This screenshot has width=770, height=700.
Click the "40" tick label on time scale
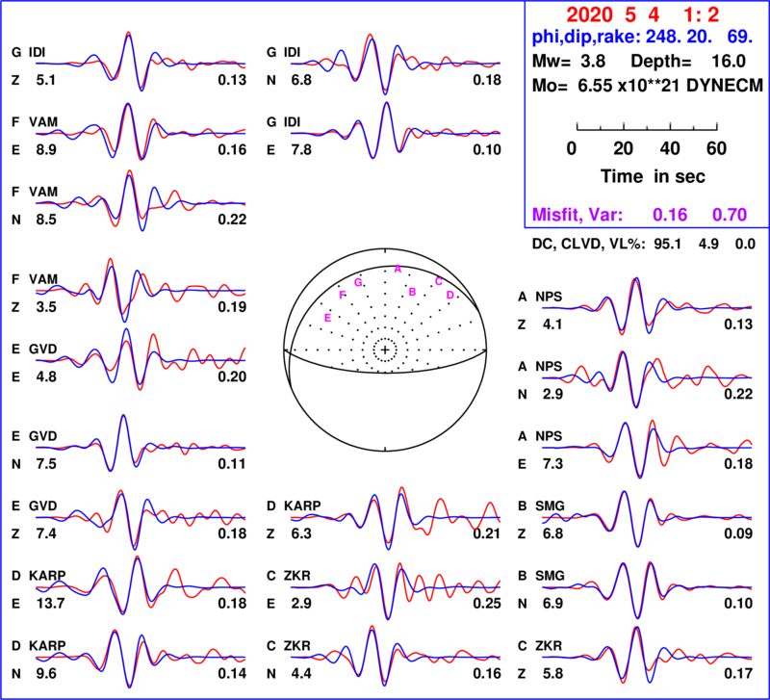point(670,148)
